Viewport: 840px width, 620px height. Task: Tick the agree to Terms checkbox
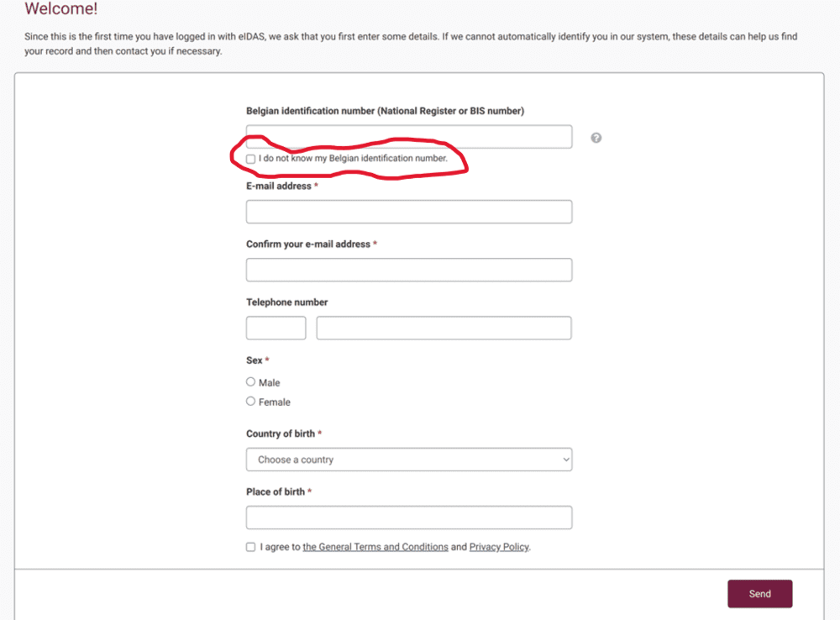coord(251,547)
